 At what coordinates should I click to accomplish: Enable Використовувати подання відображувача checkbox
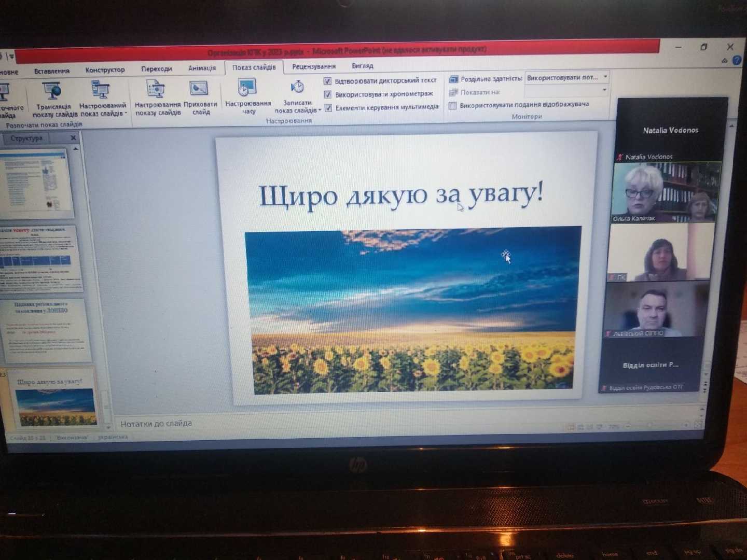(452, 105)
